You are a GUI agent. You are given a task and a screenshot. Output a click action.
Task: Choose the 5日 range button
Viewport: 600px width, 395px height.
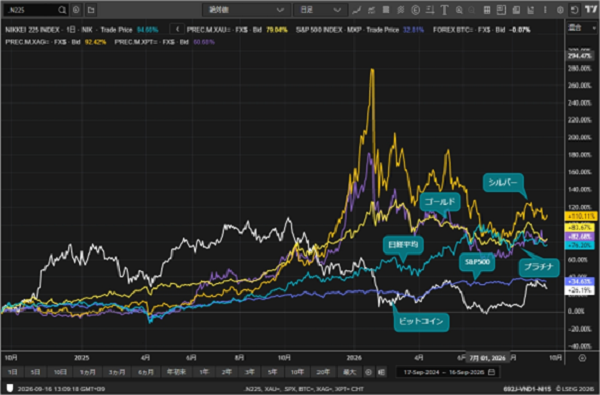(35, 372)
